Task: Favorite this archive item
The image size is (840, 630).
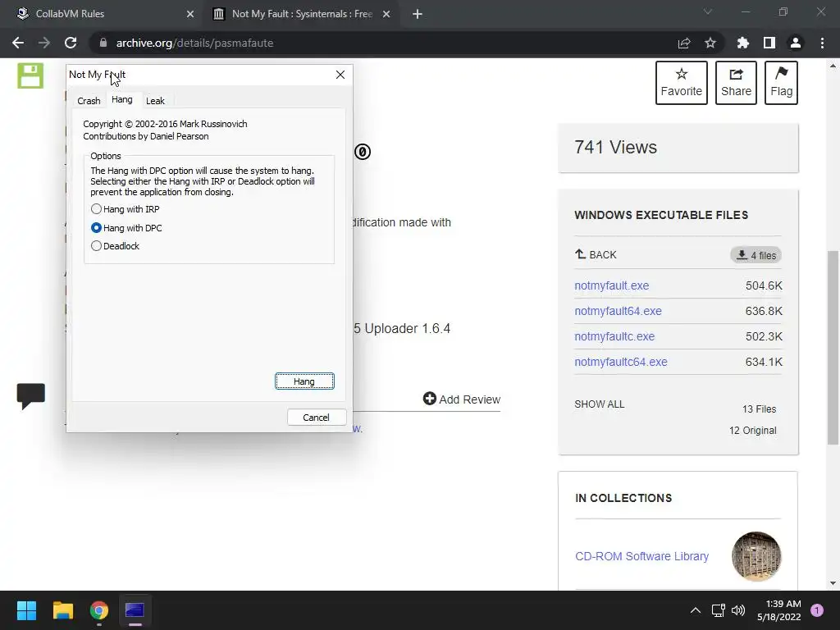Action: [682, 83]
